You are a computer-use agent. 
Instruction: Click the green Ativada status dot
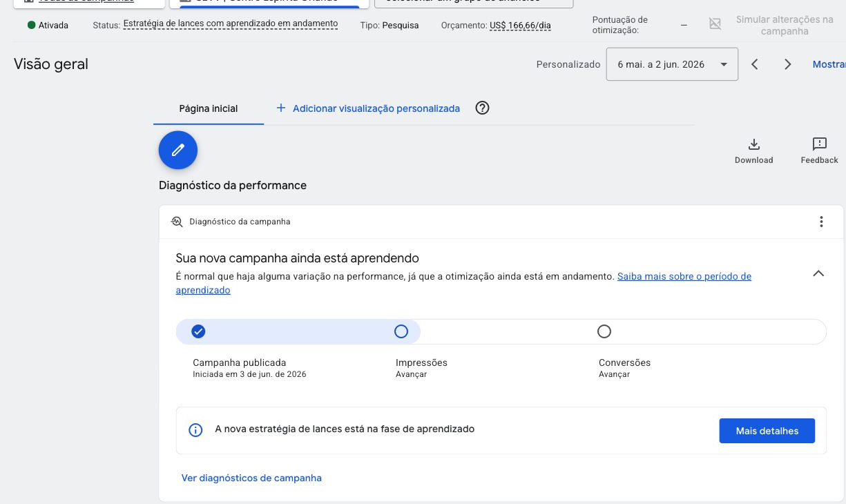click(x=31, y=25)
